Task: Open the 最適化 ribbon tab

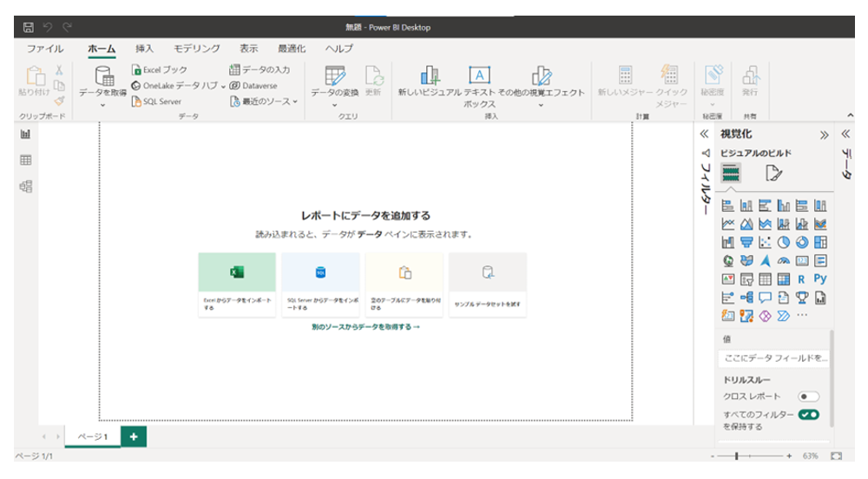Action: (x=292, y=49)
